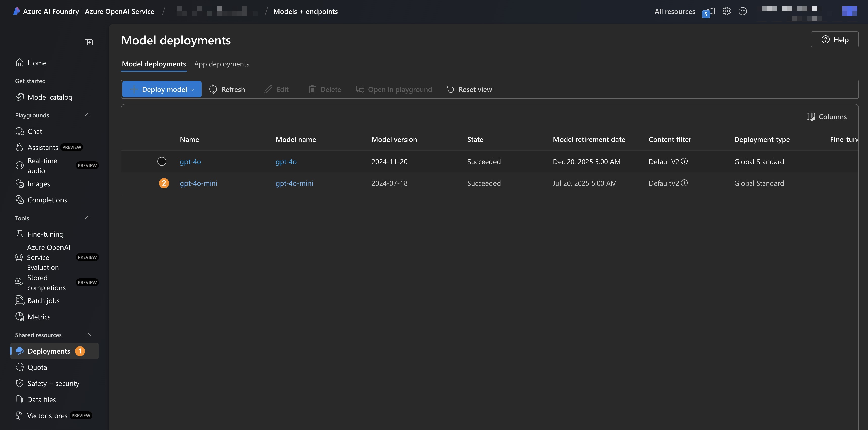Open the Columns chooser
This screenshot has width=868, height=430.
click(x=827, y=117)
